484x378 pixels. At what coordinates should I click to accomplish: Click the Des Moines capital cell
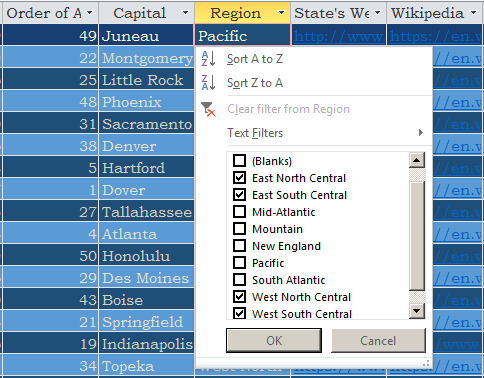point(146,277)
